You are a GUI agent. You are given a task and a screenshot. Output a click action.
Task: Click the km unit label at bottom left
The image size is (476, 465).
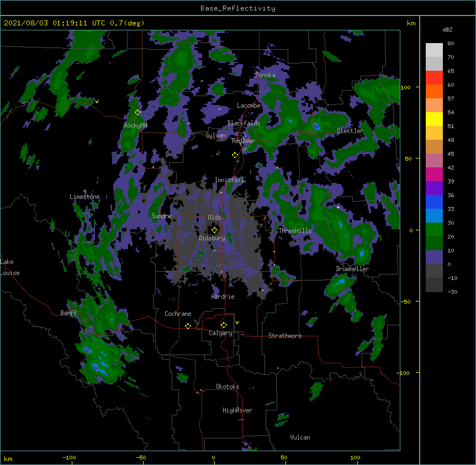(8, 458)
